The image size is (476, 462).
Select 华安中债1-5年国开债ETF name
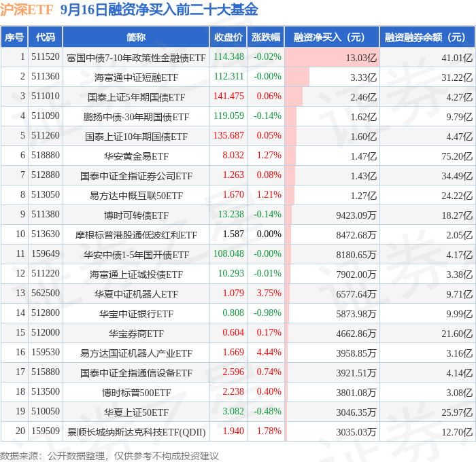136,255
